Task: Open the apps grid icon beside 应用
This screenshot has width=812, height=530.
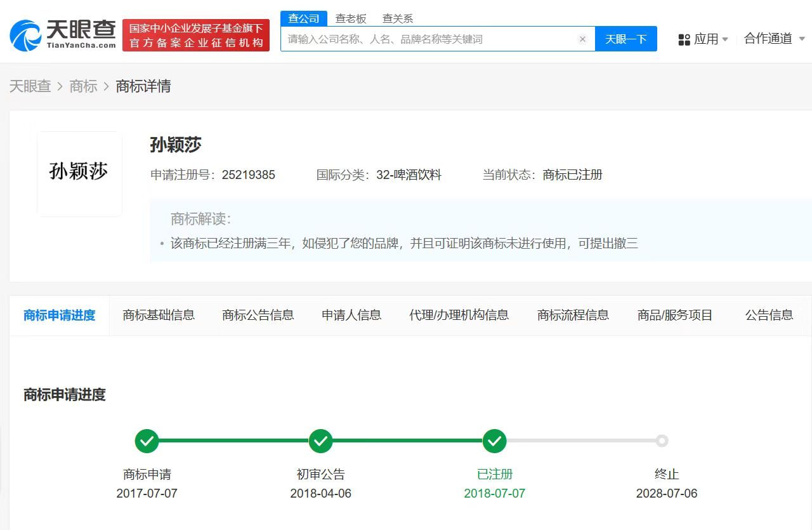Action: pyautogui.click(x=684, y=39)
